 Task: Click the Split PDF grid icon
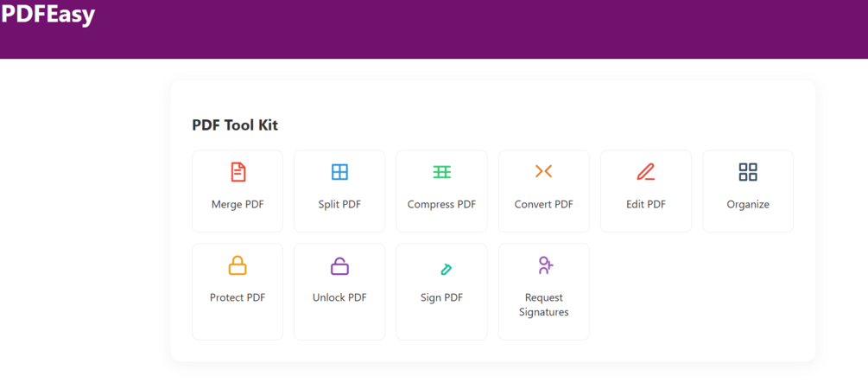(339, 172)
